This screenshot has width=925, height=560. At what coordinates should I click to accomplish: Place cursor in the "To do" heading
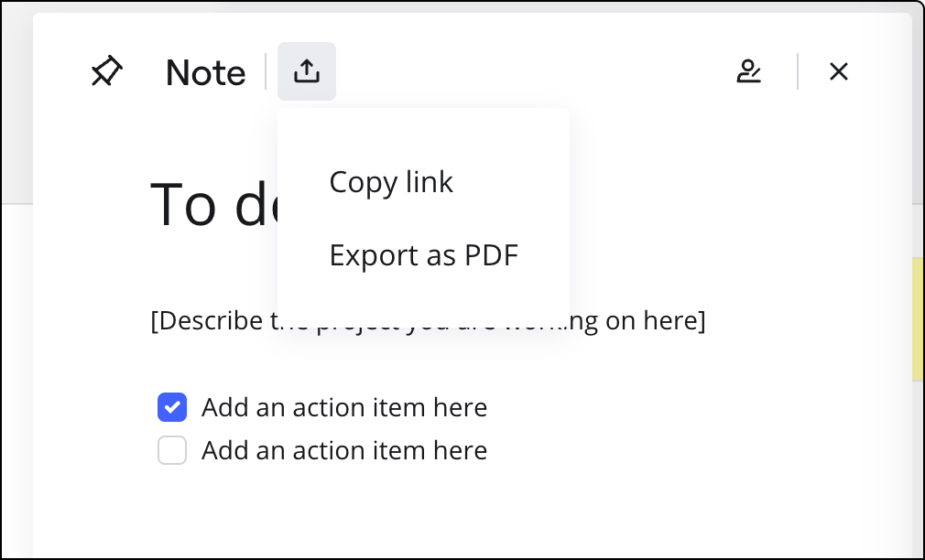(211, 204)
